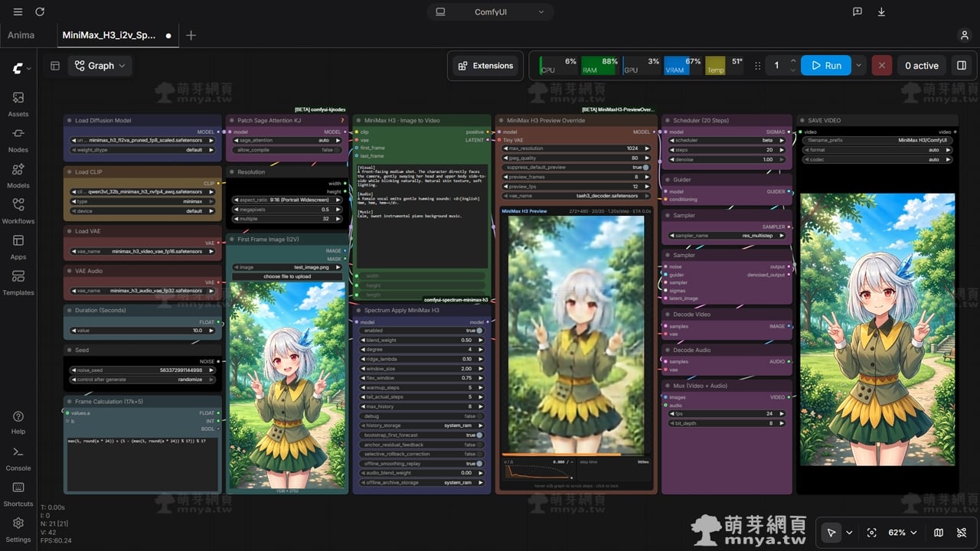The image size is (980, 551).
Task: Show keyboard Shortcuts panel
Action: click(18, 494)
